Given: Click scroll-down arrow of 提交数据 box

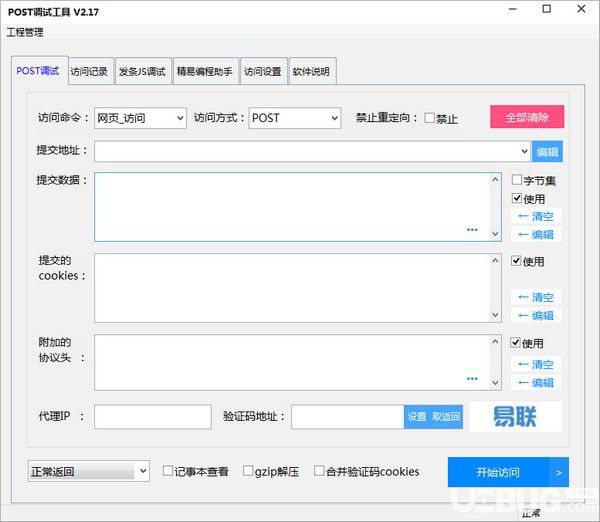Looking at the screenshot, I should (x=495, y=234).
